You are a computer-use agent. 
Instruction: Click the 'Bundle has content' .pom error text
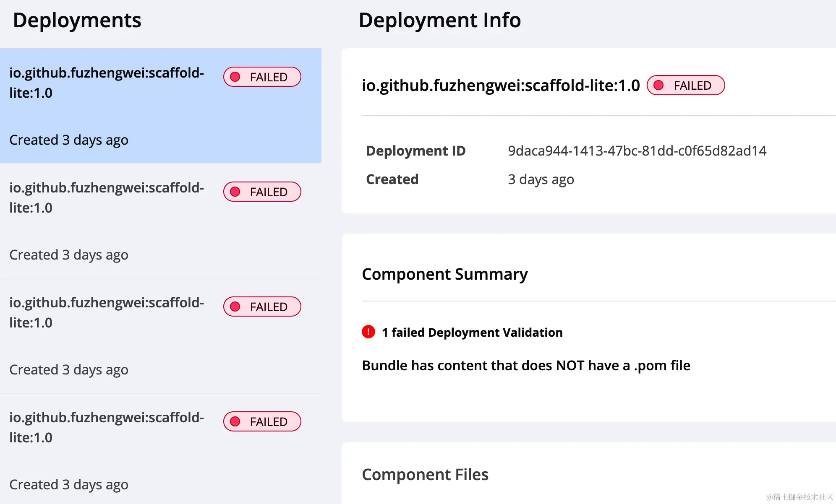coord(526,366)
